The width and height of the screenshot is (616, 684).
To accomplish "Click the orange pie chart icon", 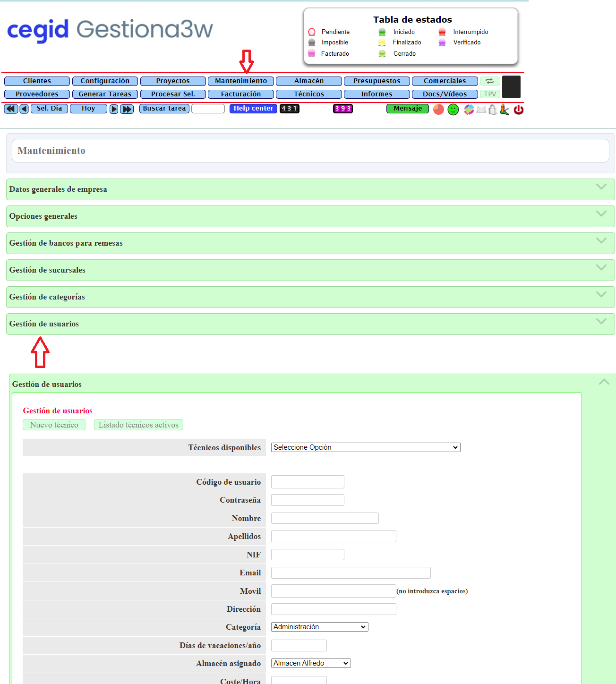I will pyautogui.click(x=438, y=110).
